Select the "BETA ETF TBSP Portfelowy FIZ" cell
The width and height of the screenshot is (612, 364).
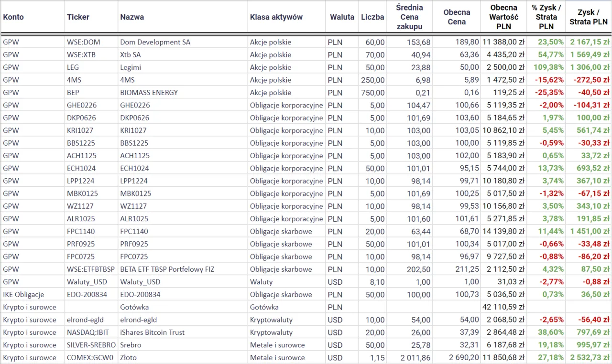point(167,269)
